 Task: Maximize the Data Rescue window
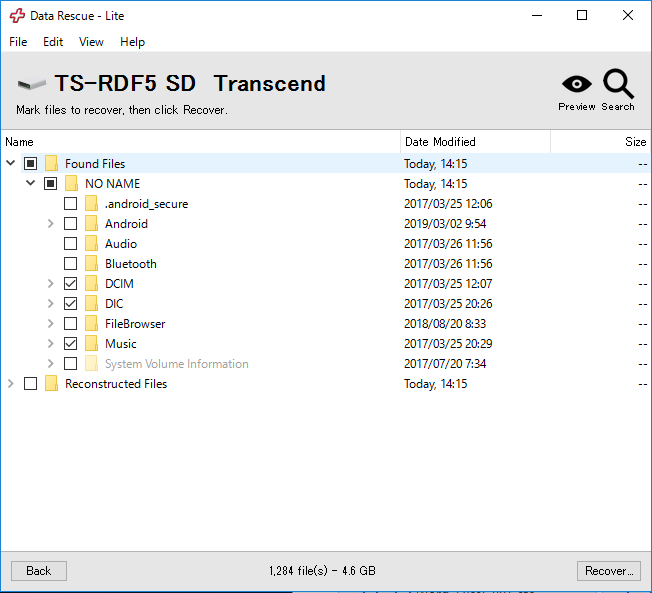[x=582, y=16]
